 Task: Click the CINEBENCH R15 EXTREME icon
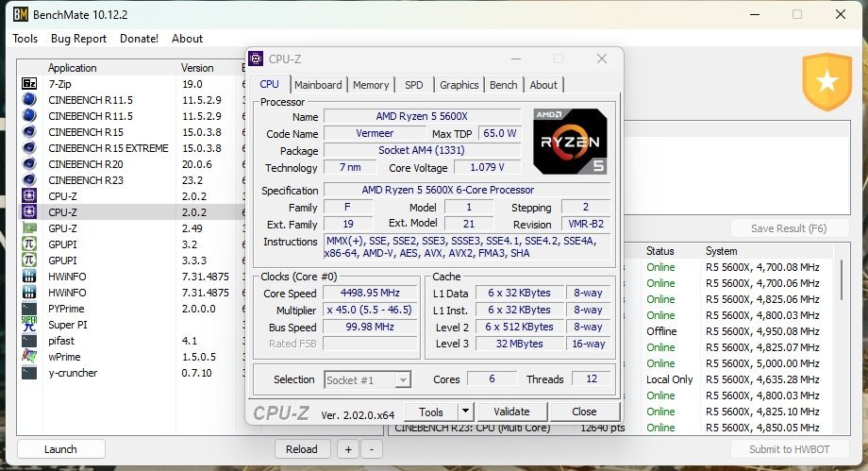tap(29, 148)
